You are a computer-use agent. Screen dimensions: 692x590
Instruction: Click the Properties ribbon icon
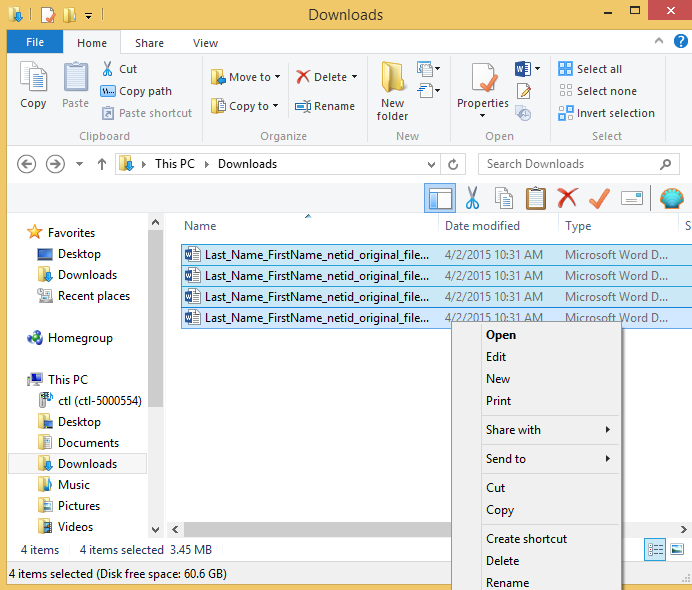(483, 91)
